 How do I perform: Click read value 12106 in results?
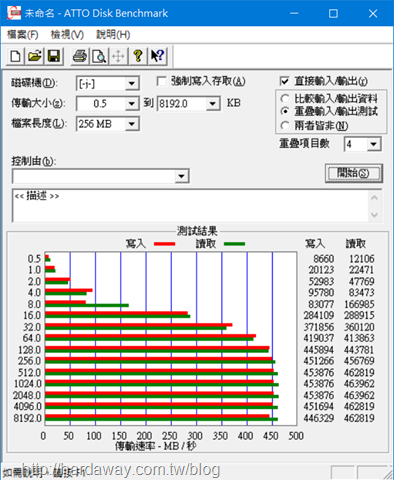click(362, 259)
